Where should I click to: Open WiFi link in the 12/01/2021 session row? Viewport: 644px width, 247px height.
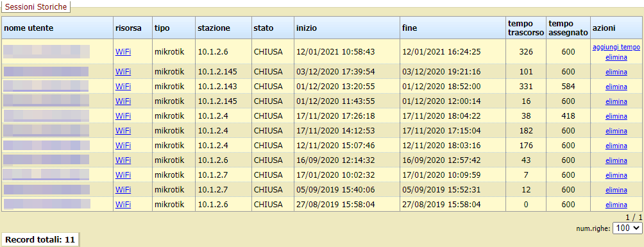[x=123, y=52]
